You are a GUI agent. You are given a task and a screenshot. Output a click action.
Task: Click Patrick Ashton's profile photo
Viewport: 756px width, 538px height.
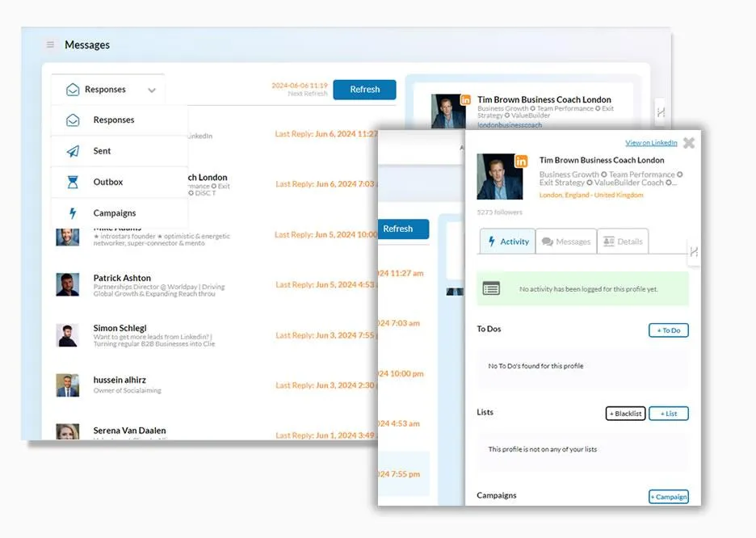tap(68, 284)
